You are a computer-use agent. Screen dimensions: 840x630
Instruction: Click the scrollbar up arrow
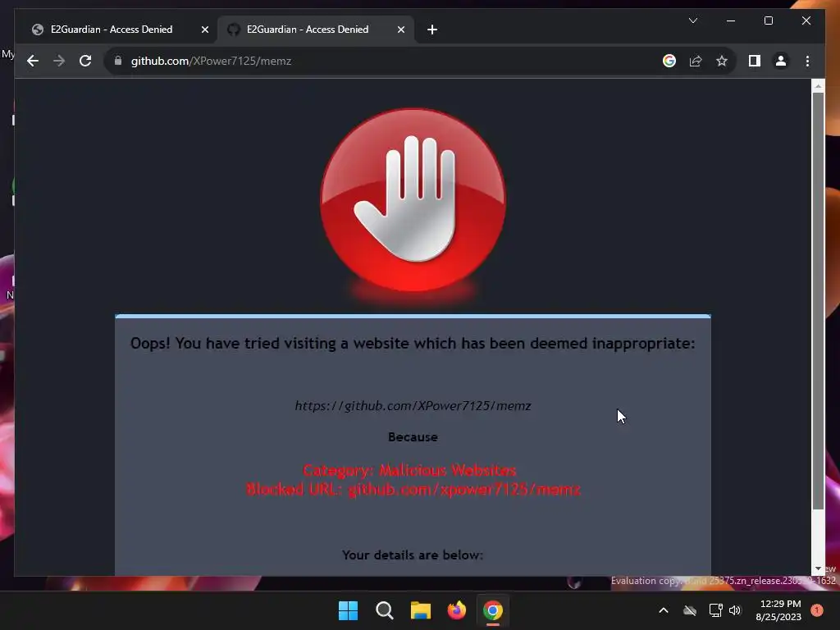pos(818,85)
